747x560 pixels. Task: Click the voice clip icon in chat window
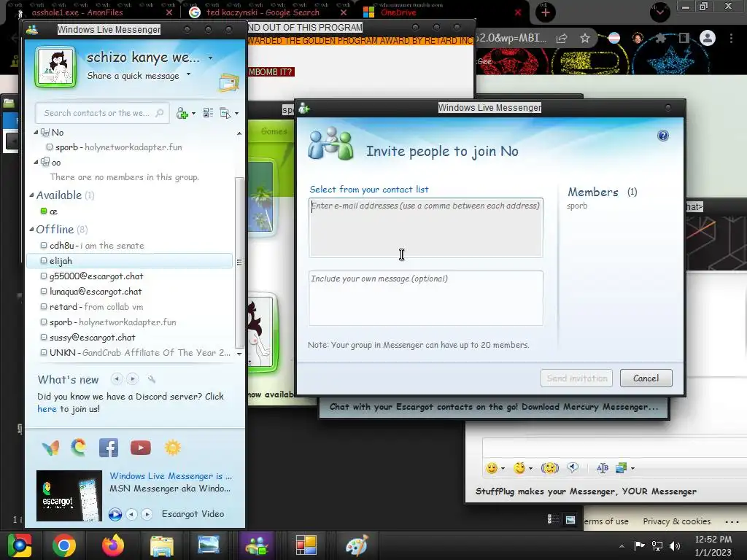click(573, 468)
